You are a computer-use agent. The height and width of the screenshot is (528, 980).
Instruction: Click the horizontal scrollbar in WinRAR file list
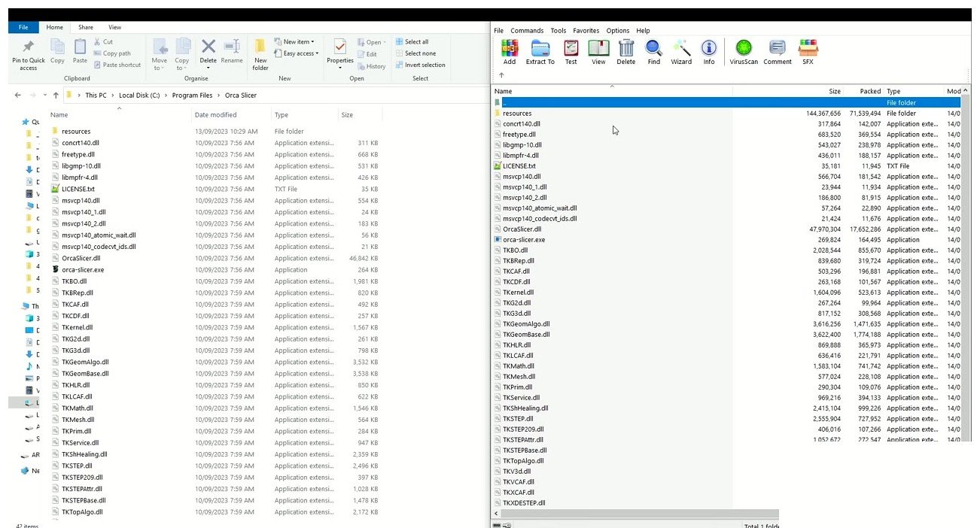tap(640, 514)
